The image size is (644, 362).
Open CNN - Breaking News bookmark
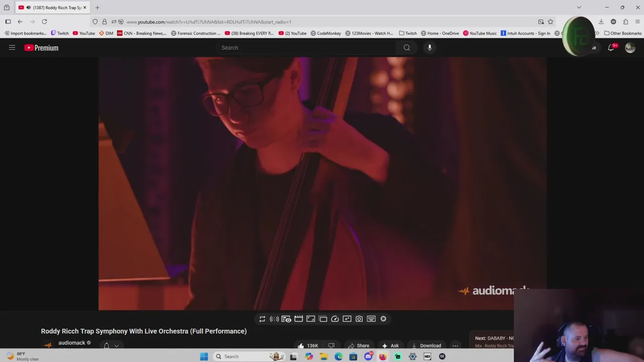[x=142, y=33]
